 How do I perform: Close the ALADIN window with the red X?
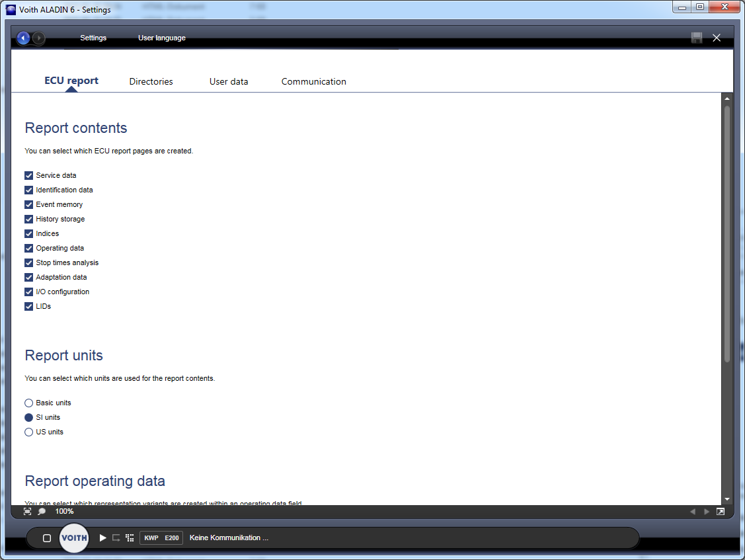[x=725, y=7]
